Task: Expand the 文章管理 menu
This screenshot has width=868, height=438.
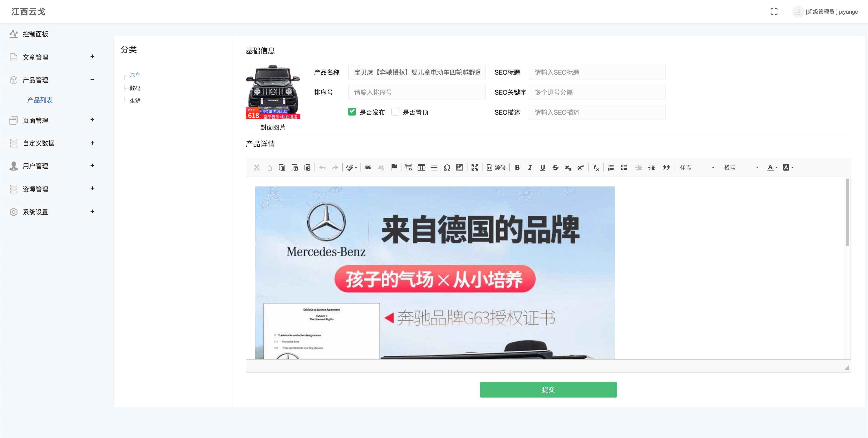Action: click(92, 57)
